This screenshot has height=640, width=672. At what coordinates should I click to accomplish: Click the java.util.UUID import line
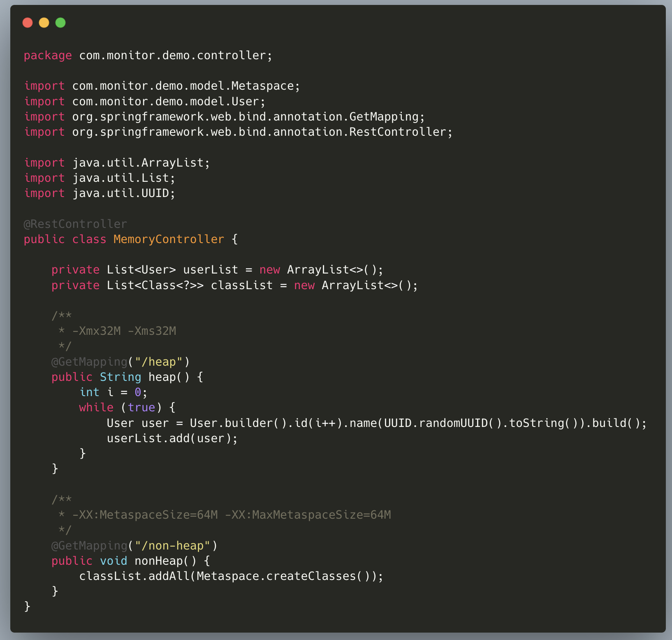tap(100, 193)
